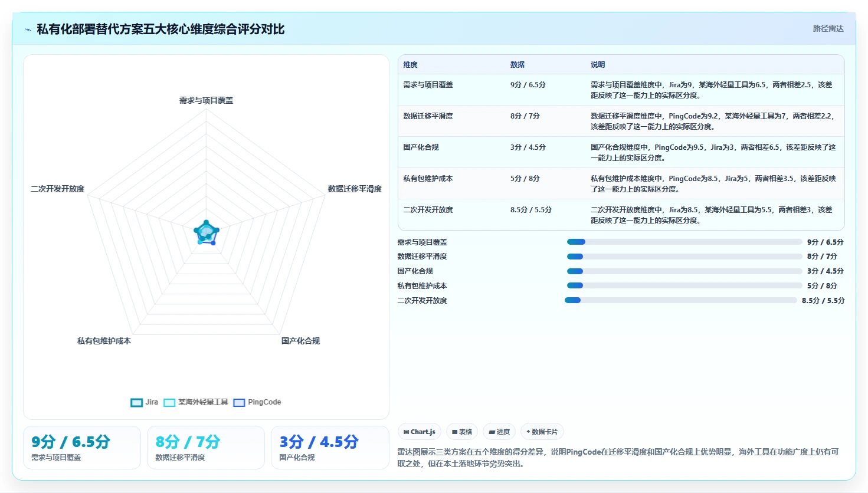Screen dimensions: 868x493
Task: Click description cell mentioning PingCode为9.5
Action: pyautogui.click(x=713, y=153)
